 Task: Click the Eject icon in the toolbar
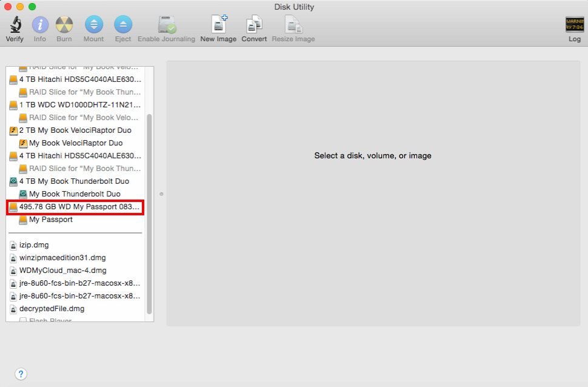122,27
